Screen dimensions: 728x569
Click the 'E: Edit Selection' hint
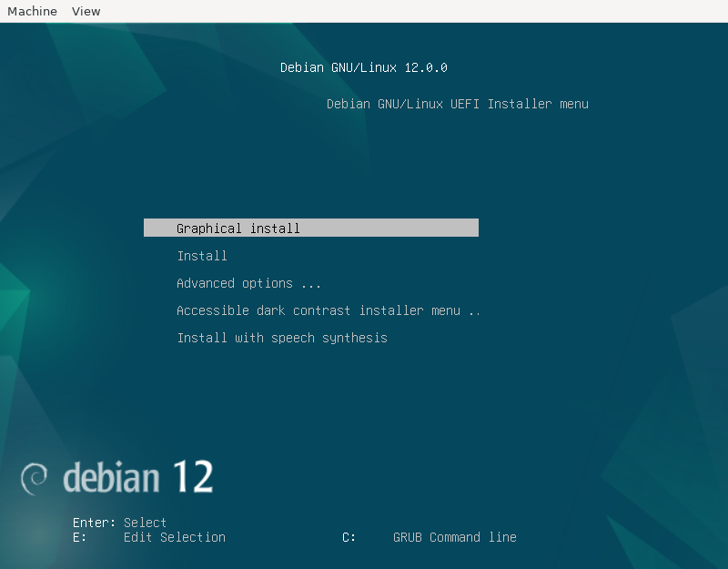[149, 537]
